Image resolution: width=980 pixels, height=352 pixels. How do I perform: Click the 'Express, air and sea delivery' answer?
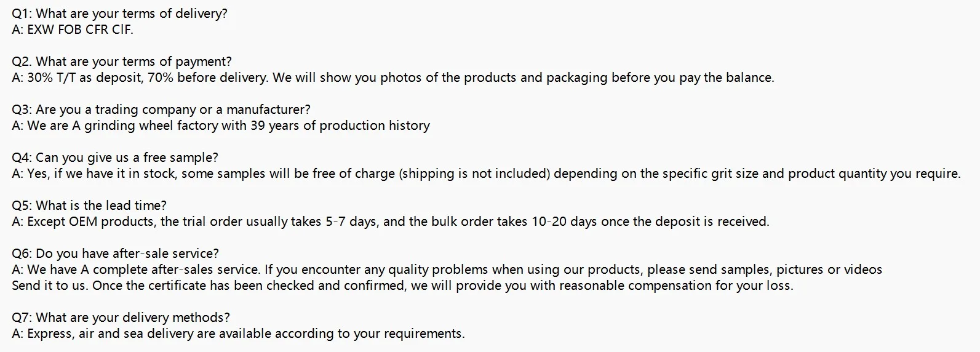click(x=238, y=334)
